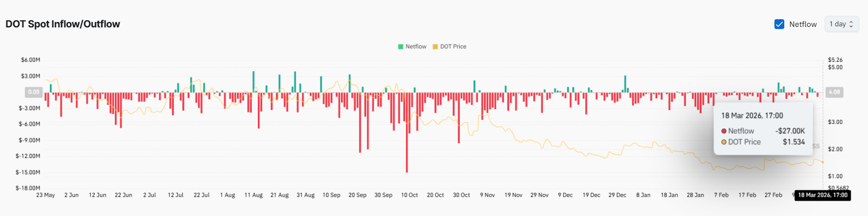Click the $1.00 right axis label
Viewport: 868px width, 216px height.
[x=835, y=176]
